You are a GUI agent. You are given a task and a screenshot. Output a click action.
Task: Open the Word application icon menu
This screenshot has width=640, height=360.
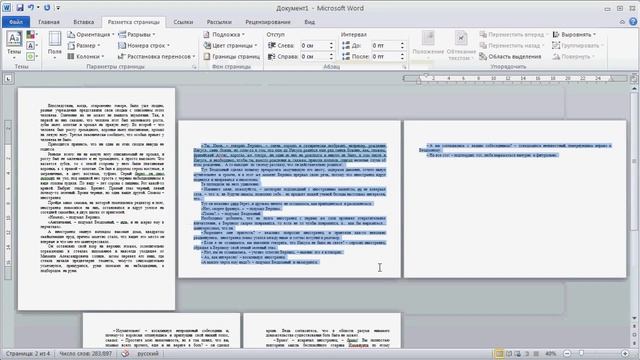click(7, 8)
